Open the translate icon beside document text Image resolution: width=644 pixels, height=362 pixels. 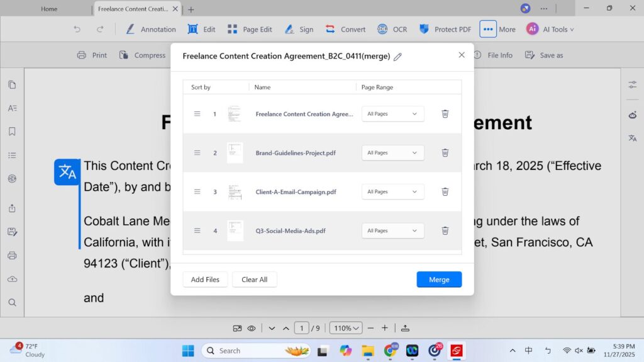pyautogui.click(x=67, y=172)
